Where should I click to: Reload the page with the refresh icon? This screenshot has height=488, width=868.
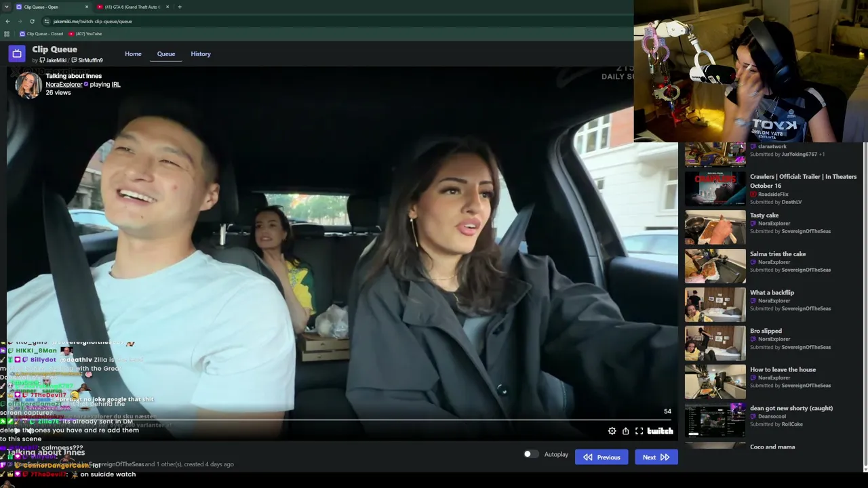pos(32,21)
